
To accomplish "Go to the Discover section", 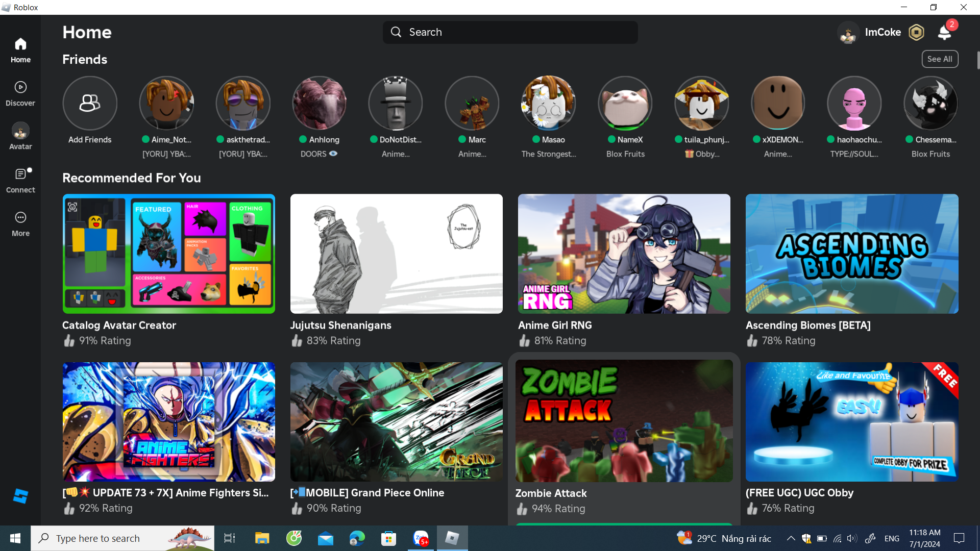I will coord(20,94).
